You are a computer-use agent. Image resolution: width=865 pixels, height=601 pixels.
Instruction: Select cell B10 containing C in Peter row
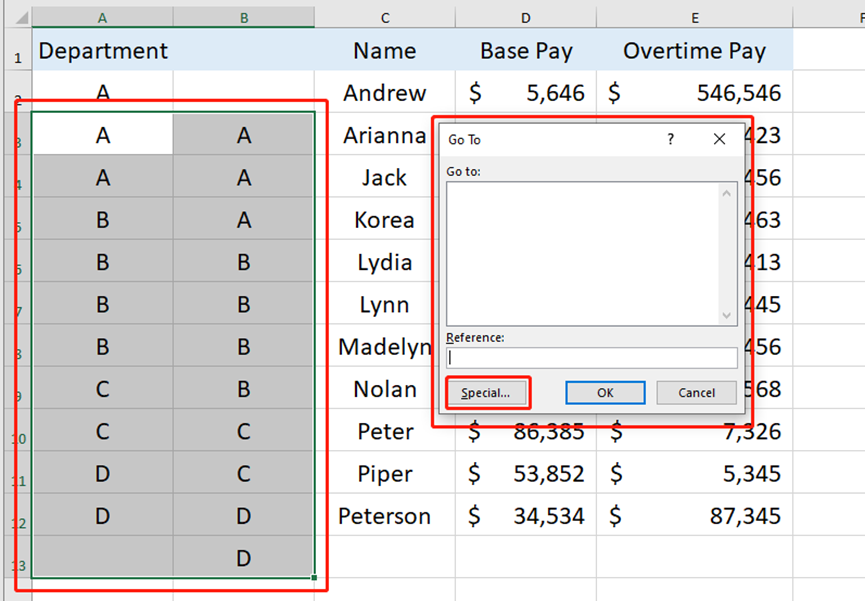(244, 430)
